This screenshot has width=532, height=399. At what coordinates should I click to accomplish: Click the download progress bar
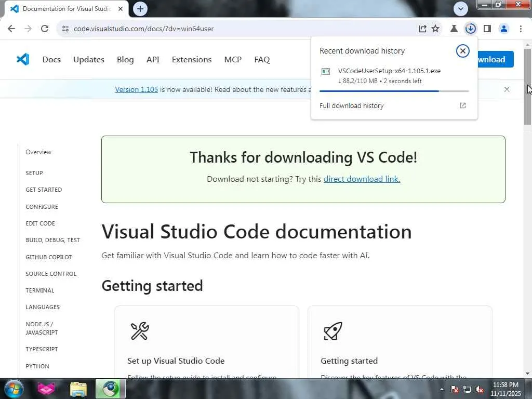tap(394, 91)
